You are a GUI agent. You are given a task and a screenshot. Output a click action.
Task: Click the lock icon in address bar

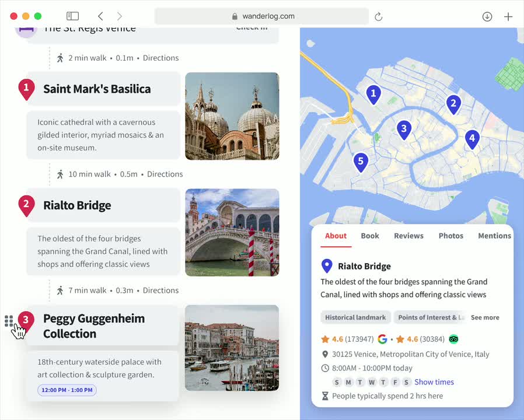click(x=235, y=16)
